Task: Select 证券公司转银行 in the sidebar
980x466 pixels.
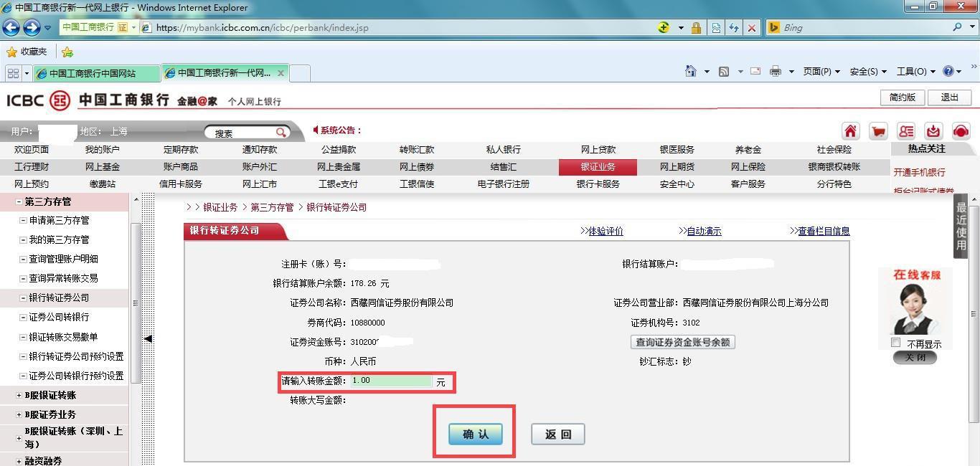Action: point(59,317)
